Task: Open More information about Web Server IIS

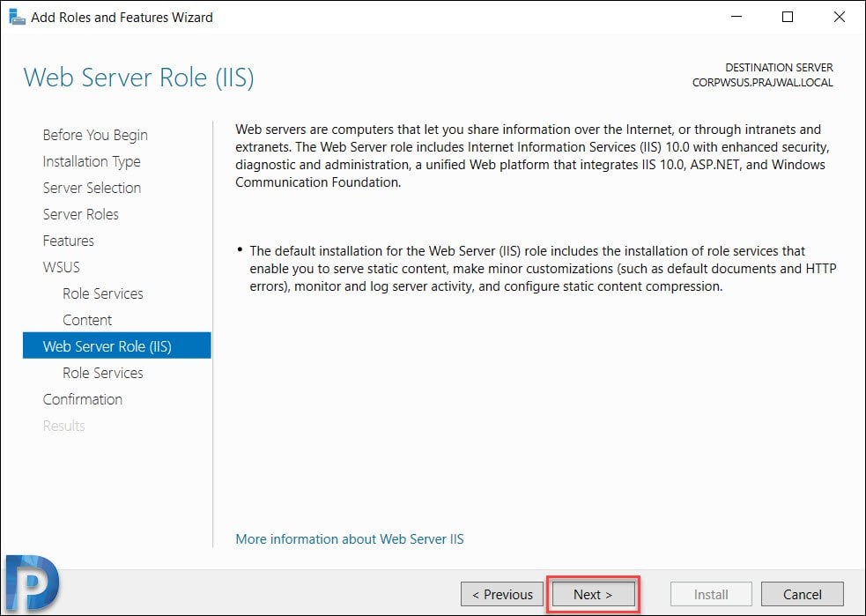Action: pyautogui.click(x=350, y=538)
